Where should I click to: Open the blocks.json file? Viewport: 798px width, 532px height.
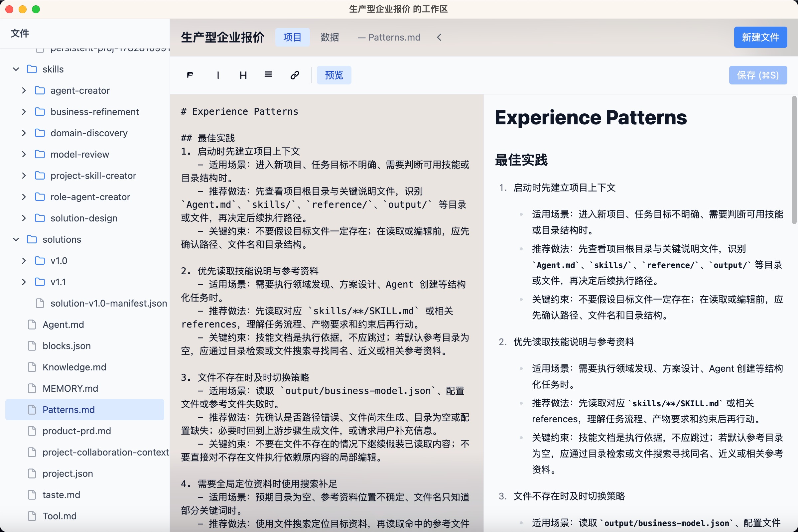[85, 346]
